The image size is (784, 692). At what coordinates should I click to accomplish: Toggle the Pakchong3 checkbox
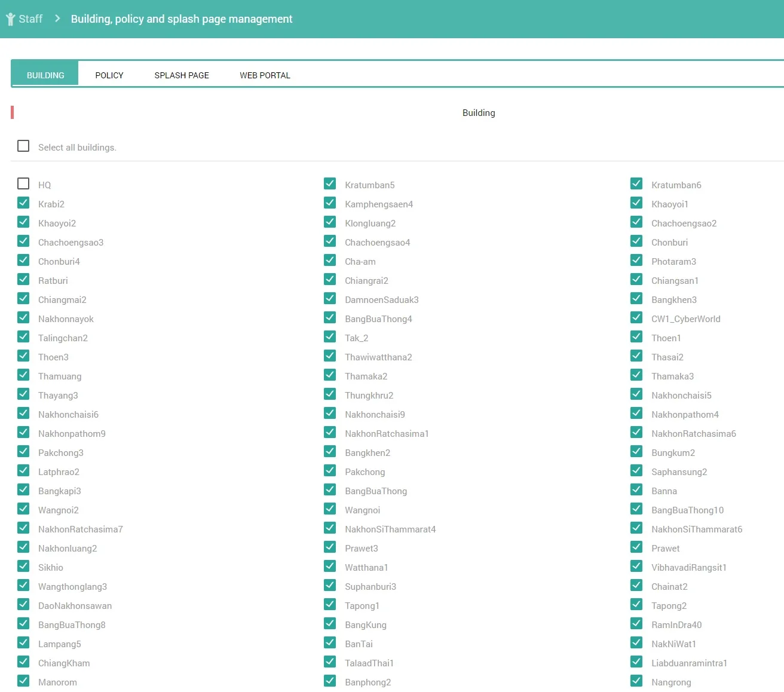[23, 451]
